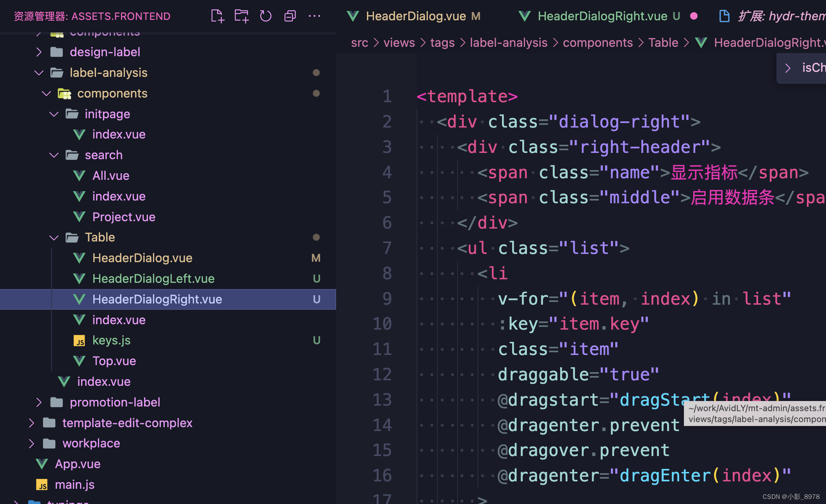Click the JS icon beside keys.js
Viewport: 826px width, 504px height.
click(79, 341)
